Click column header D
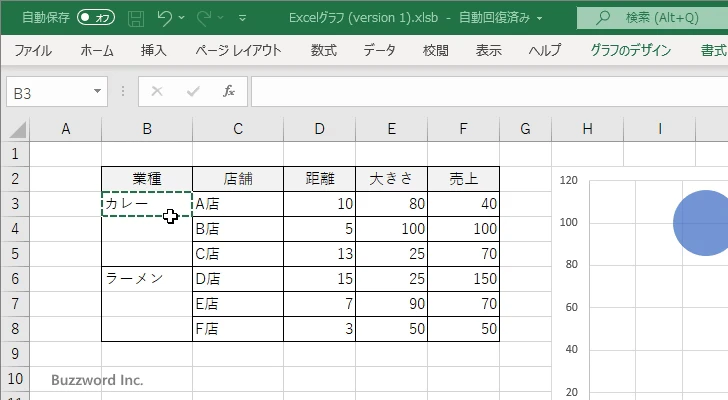The image size is (728, 400). coord(319,128)
